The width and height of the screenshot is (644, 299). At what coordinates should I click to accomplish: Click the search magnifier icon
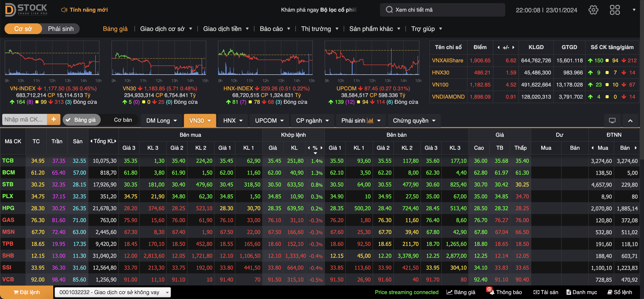[x=389, y=10]
